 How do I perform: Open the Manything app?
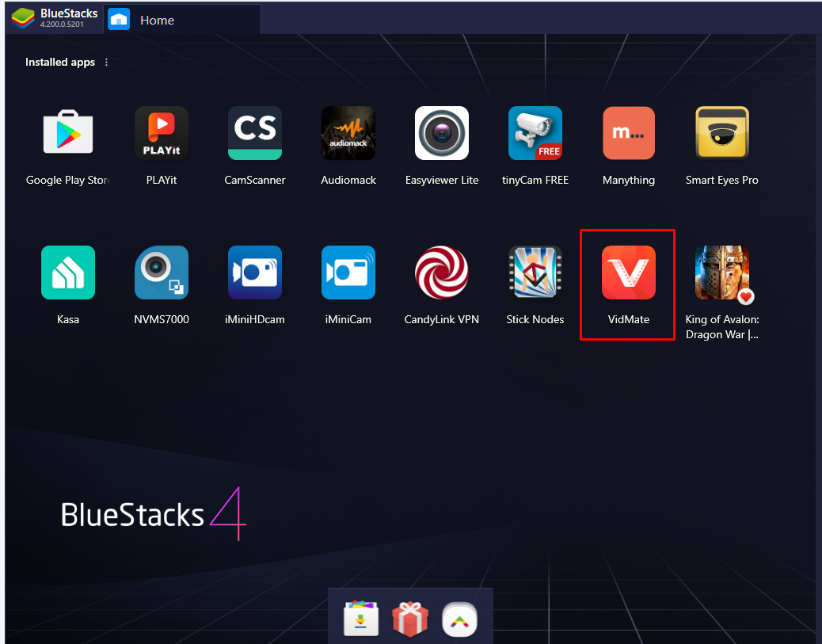tap(629, 132)
